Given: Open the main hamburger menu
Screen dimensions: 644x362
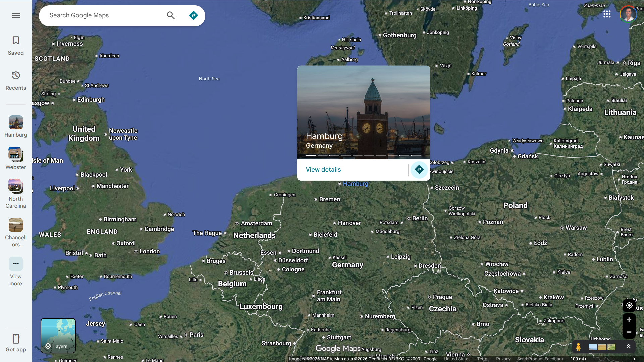Looking at the screenshot, I should pyautogui.click(x=16, y=15).
